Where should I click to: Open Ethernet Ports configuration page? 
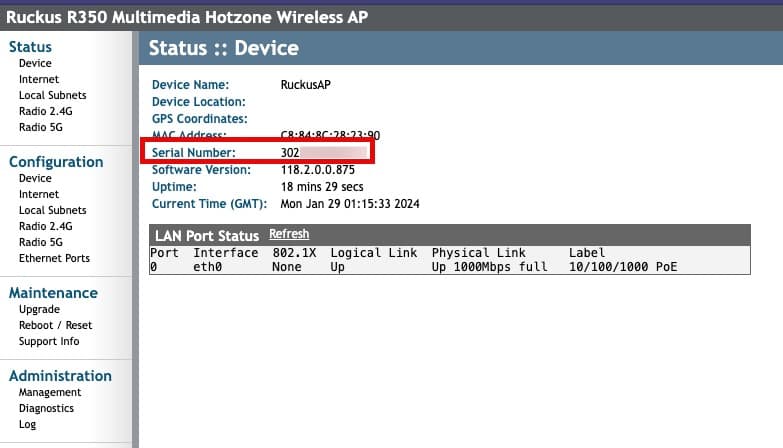click(x=54, y=258)
